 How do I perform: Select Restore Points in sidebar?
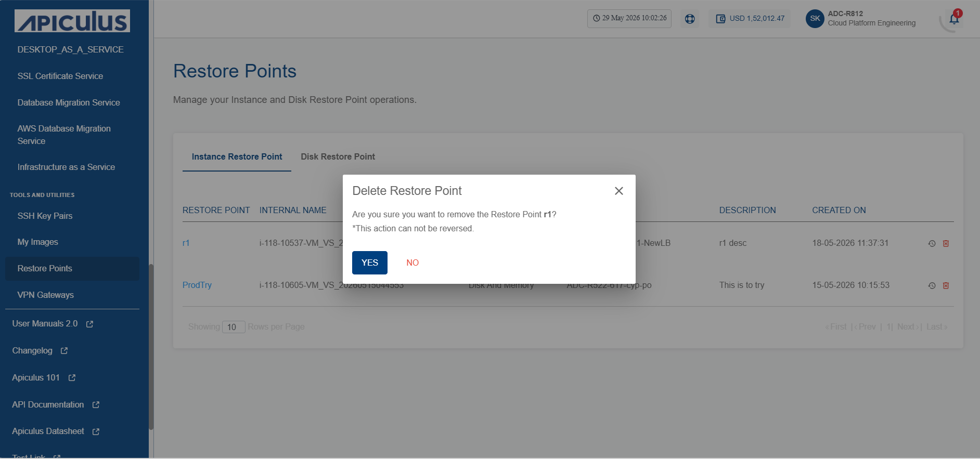coord(72,268)
